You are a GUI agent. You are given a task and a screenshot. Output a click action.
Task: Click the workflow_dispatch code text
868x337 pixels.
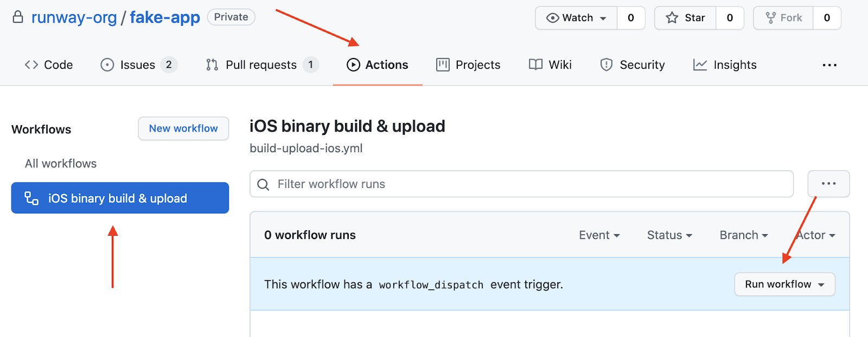click(x=431, y=285)
